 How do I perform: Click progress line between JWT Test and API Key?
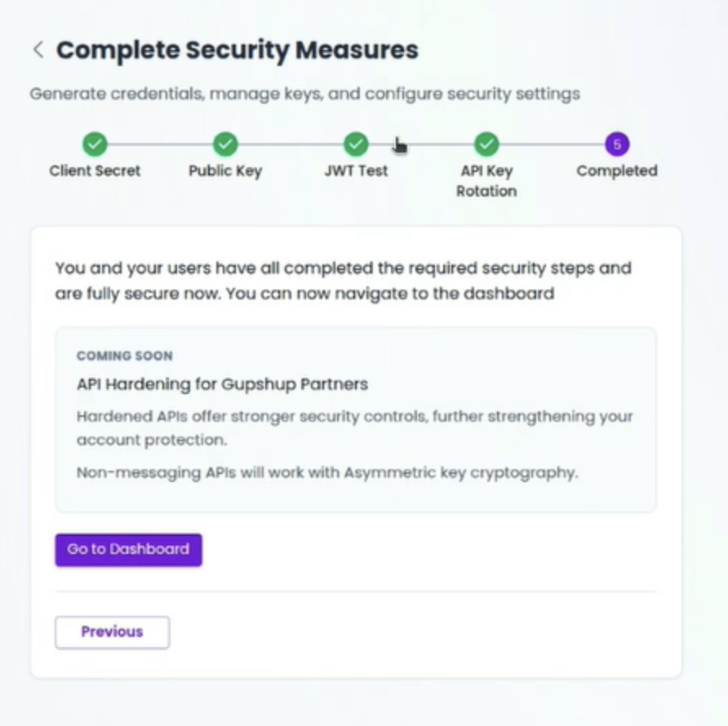[x=421, y=144]
